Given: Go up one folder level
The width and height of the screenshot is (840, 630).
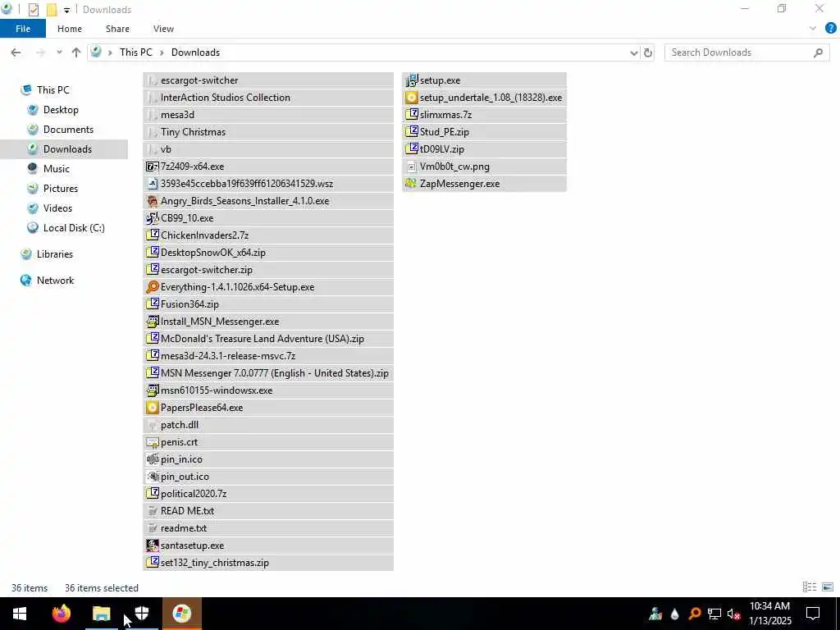Looking at the screenshot, I should click(x=76, y=52).
